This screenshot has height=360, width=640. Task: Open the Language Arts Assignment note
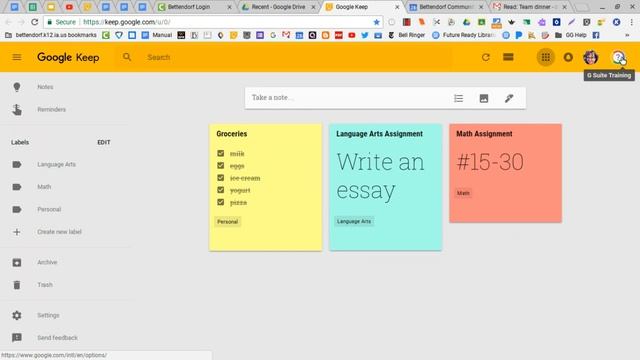(386, 187)
